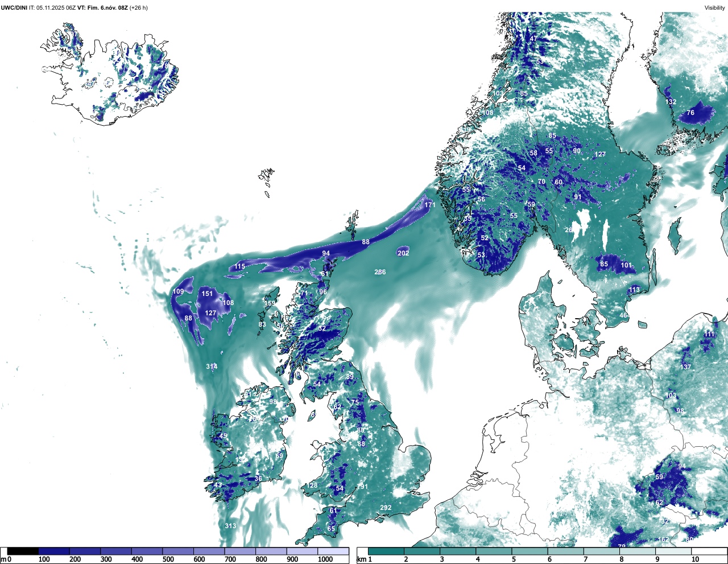Click the 171 value near Norway's coast
The width and height of the screenshot is (728, 564).
(x=430, y=205)
